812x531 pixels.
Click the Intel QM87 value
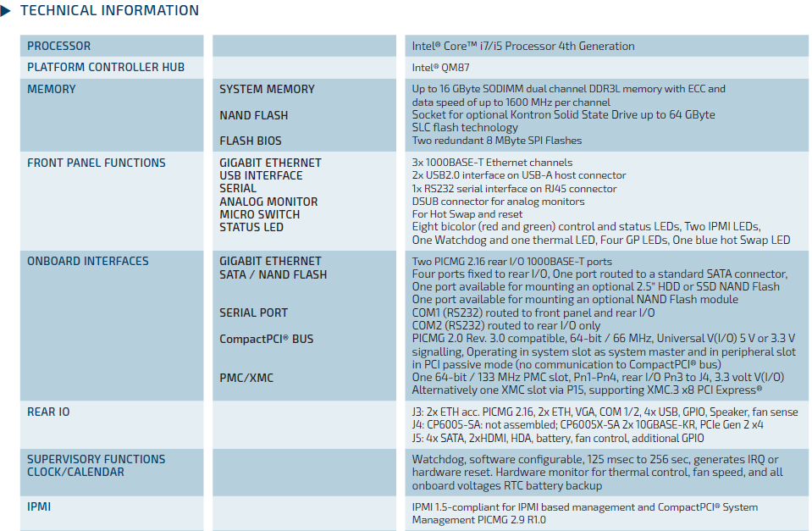click(x=440, y=68)
